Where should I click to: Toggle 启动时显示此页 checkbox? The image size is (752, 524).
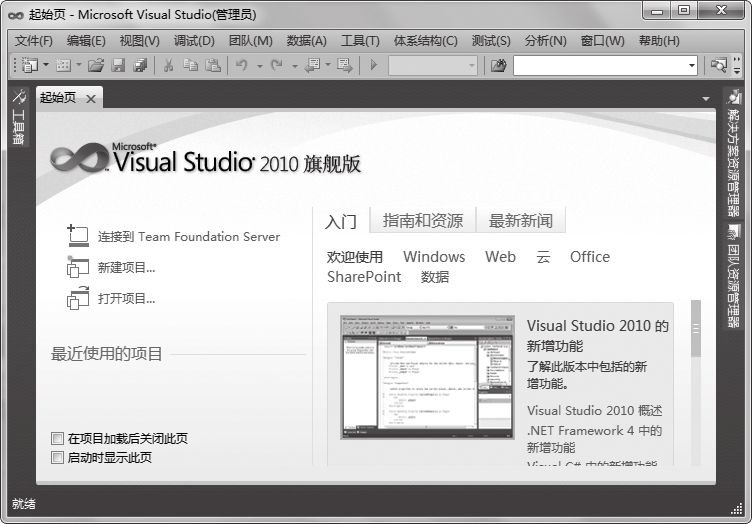pyautogui.click(x=57, y=457)
